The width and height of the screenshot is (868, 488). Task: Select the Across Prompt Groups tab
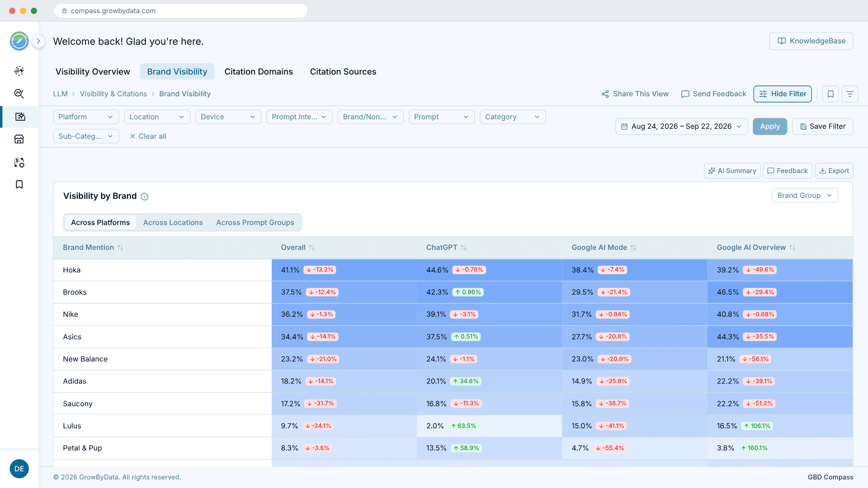(255, 223)
